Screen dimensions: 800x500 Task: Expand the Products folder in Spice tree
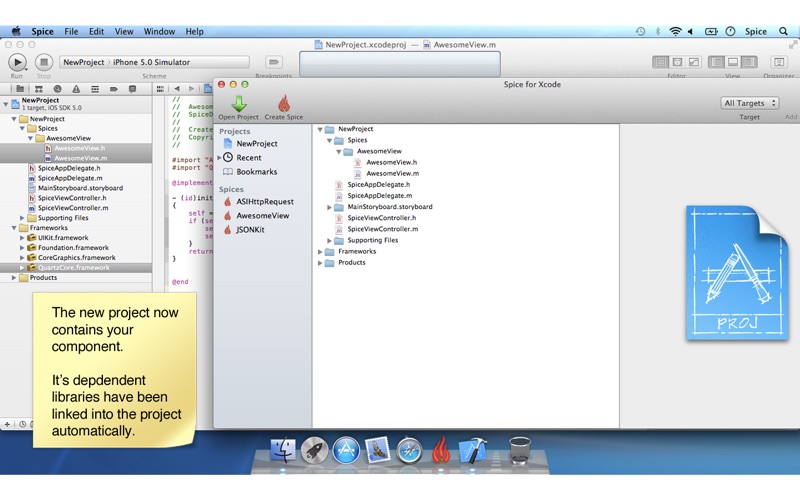pos(321,263)
